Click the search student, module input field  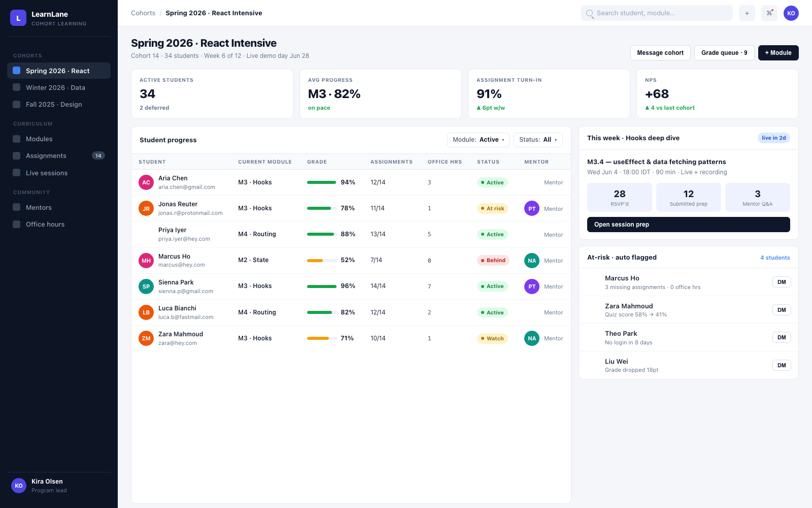pyautogui.click(x=657, y=13)
